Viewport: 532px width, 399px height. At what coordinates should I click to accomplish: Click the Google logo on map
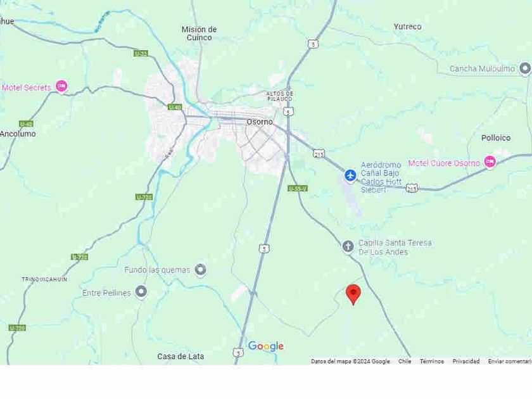pyautogui.click(x=265, y=346)
